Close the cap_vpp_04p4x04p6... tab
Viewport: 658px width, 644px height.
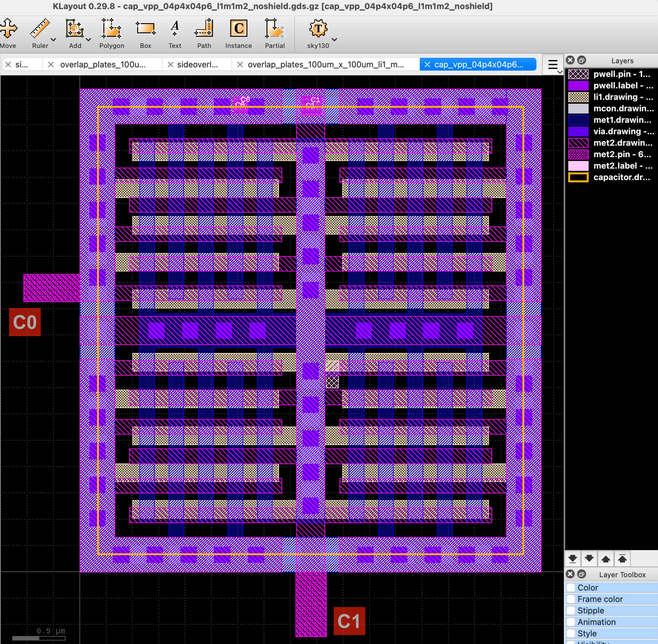click(427, 64)
